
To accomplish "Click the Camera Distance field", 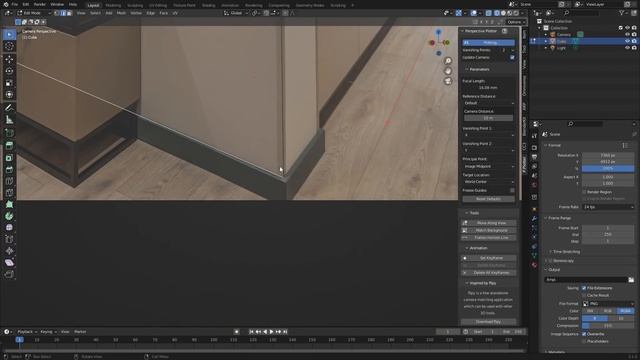I will pyautogui.click(x=489, y=118).
